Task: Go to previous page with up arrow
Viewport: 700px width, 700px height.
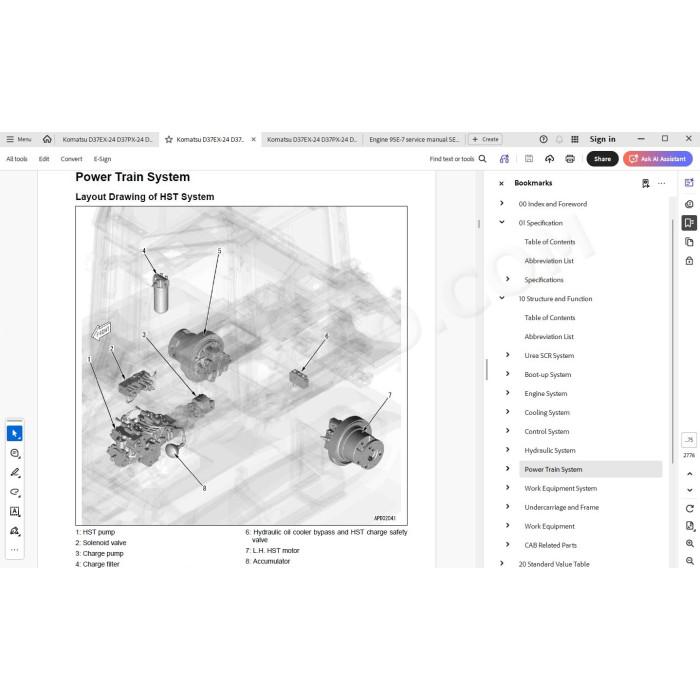Action: 690,474
